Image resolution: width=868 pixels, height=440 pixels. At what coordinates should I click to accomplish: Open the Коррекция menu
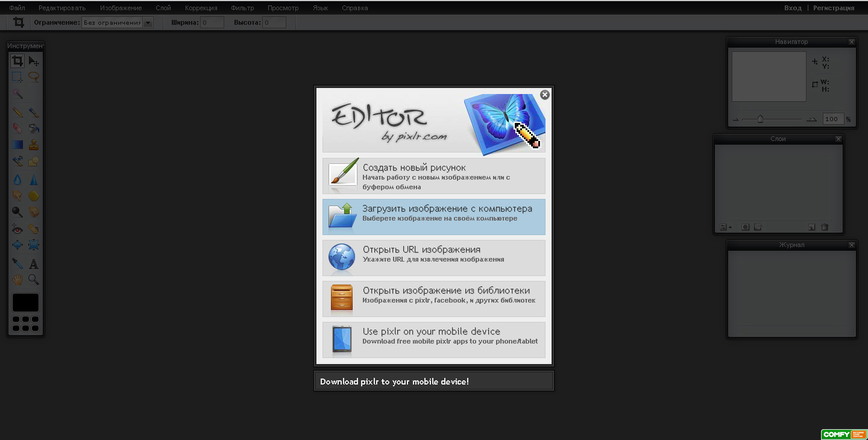pyautogui.click(x=201, y=8)
